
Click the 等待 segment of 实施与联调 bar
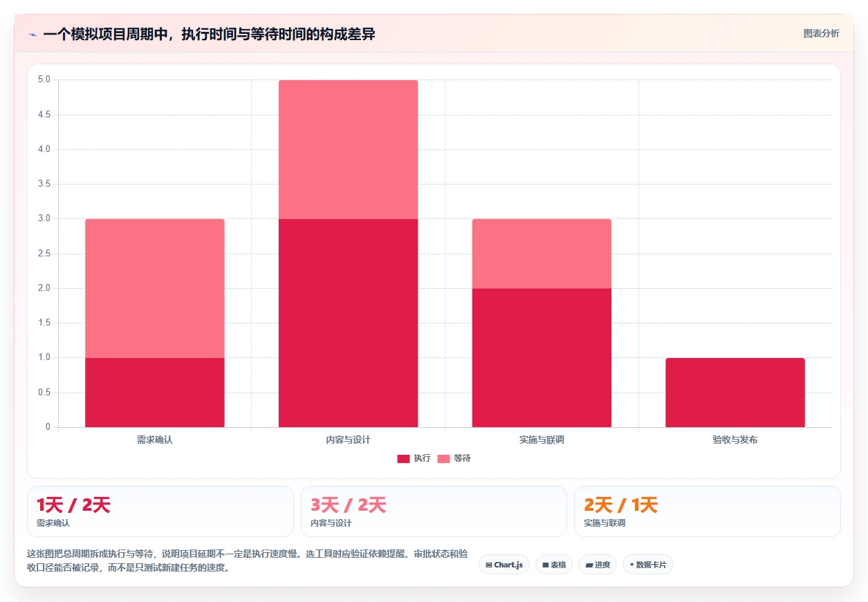(x=542, y=254)
